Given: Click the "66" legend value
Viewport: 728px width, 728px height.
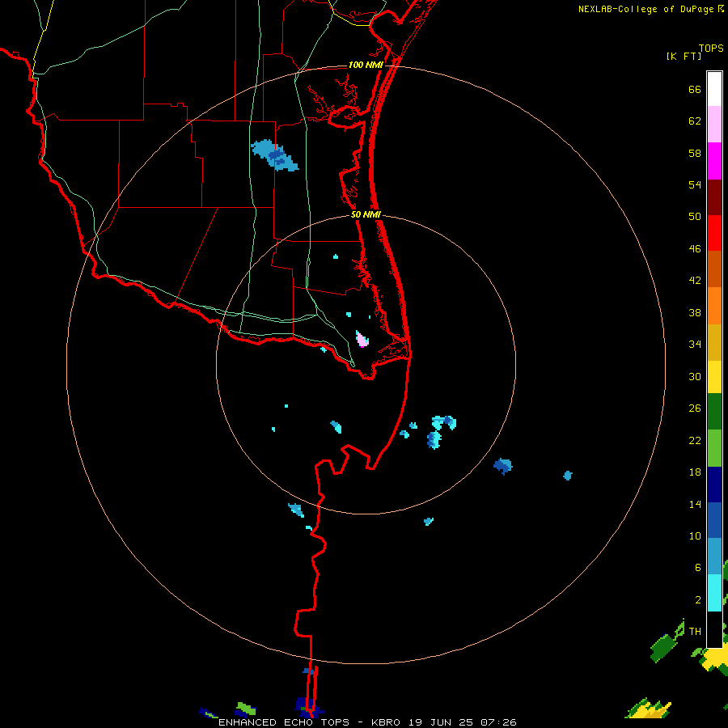Looking at the screenshot, I should click(695, 90).
